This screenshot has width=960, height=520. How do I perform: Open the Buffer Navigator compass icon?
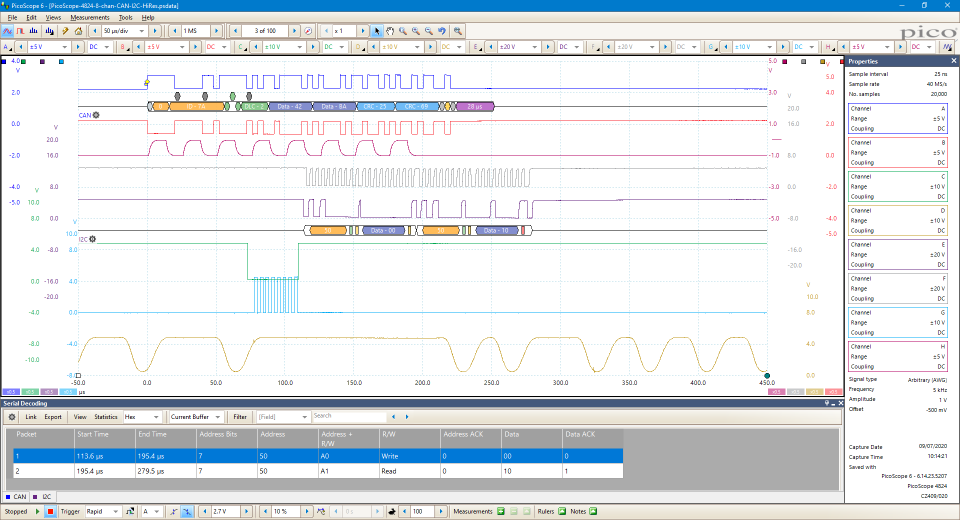coord(307,31)
